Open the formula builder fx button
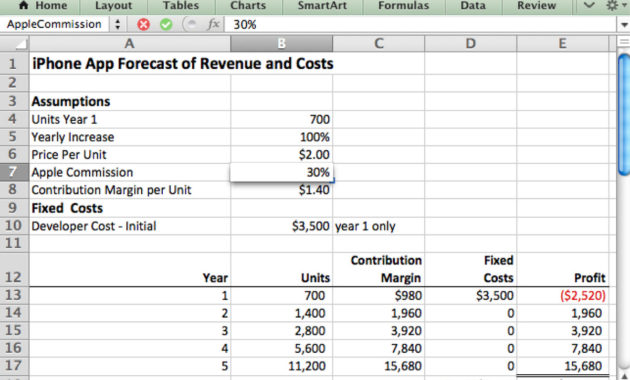Image resolution: width=630 pixels, height=380 pixels. click(213, 25)
